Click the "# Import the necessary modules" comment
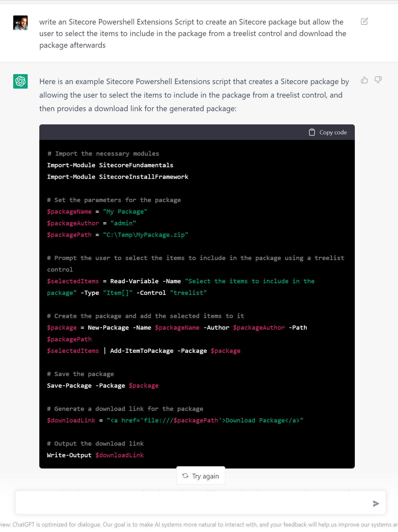The width and height of the screenshot is (398, 532). click(103, 154)
